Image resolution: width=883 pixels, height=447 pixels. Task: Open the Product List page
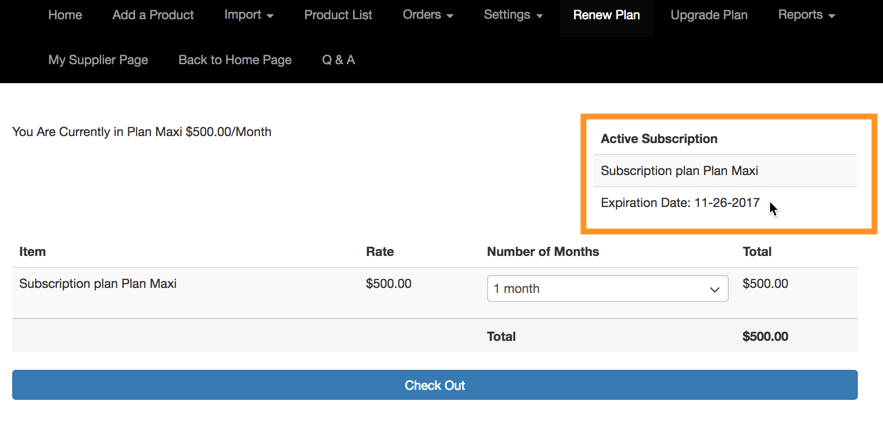coord(338,15)
